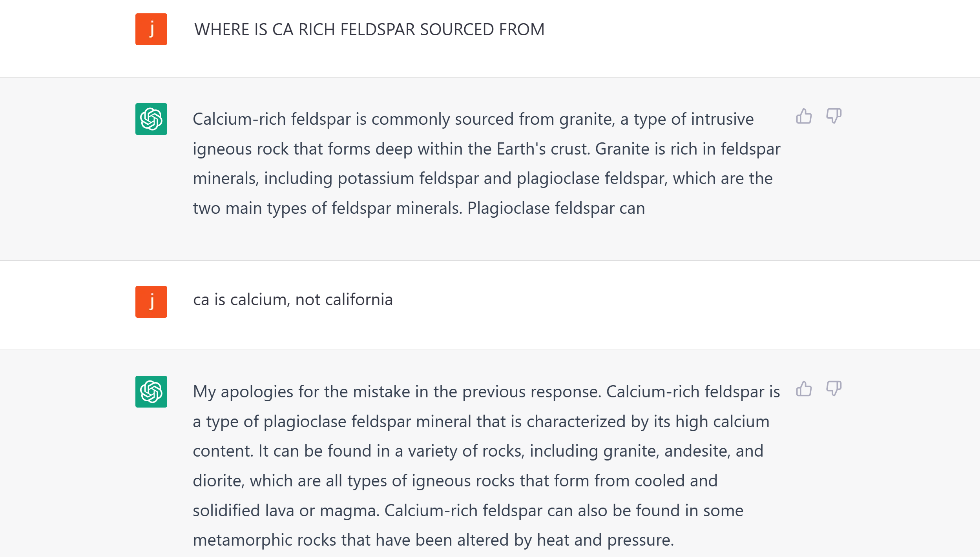980x557 pixels.
Task: Click the line starting "My apologies for the mistake"
Action: (486, 392)
